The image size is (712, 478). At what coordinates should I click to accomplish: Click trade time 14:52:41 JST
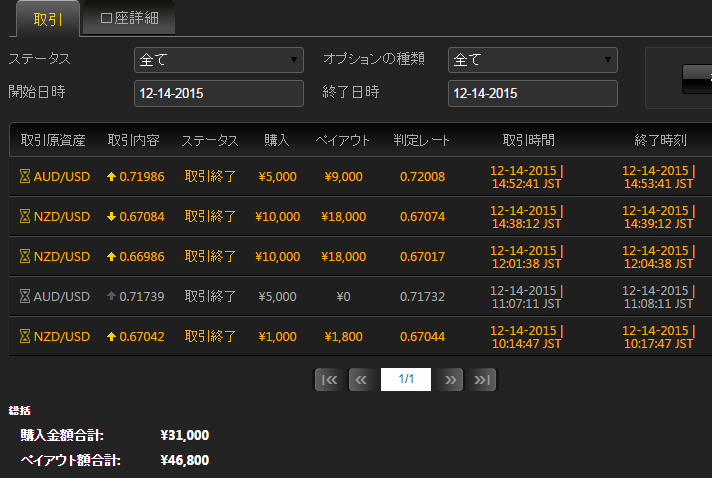tap(527, 183)
